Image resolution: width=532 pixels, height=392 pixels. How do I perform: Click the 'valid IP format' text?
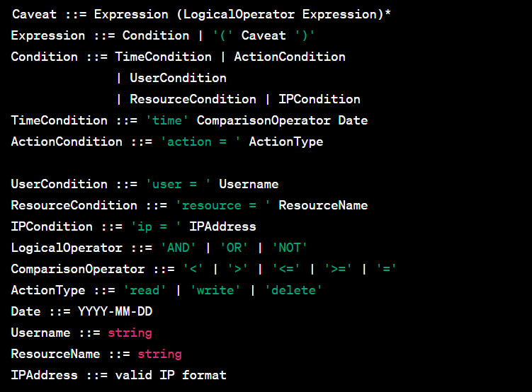[171, 376]
